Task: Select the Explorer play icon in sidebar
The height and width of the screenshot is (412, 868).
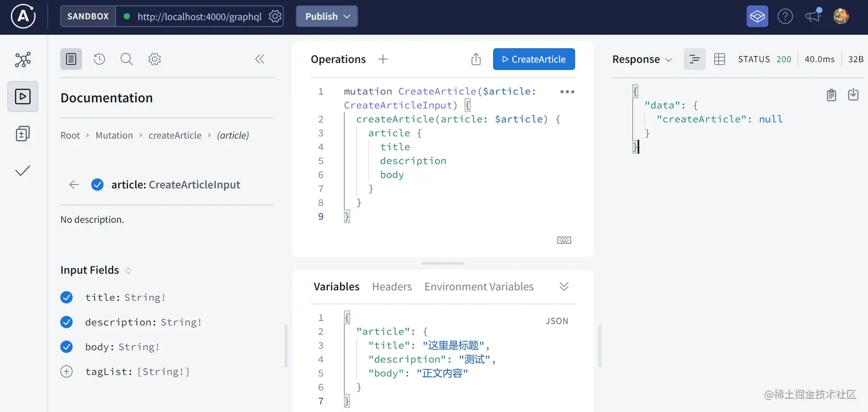Action: 23,96
